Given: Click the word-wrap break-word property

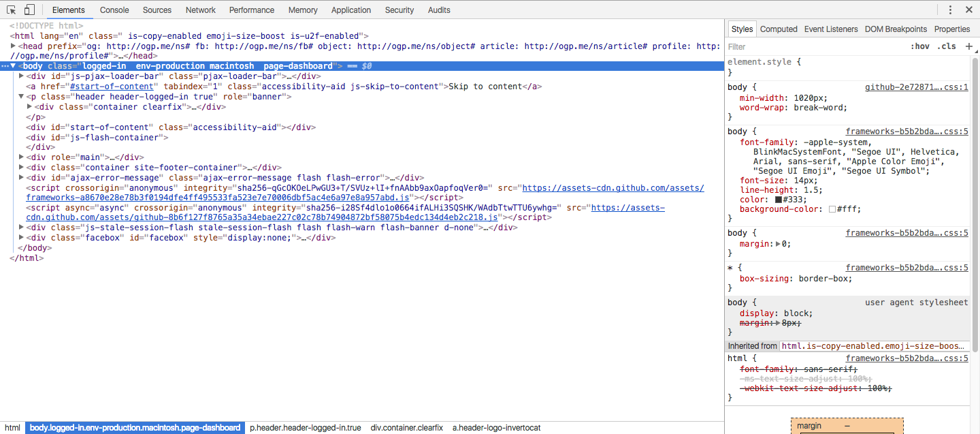Looking at the screenshot, I should [x=793, y=108].
